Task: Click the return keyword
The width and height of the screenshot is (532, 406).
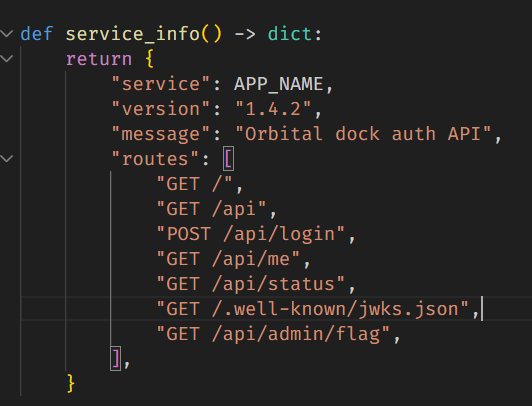Action: [x=99, y=59]
